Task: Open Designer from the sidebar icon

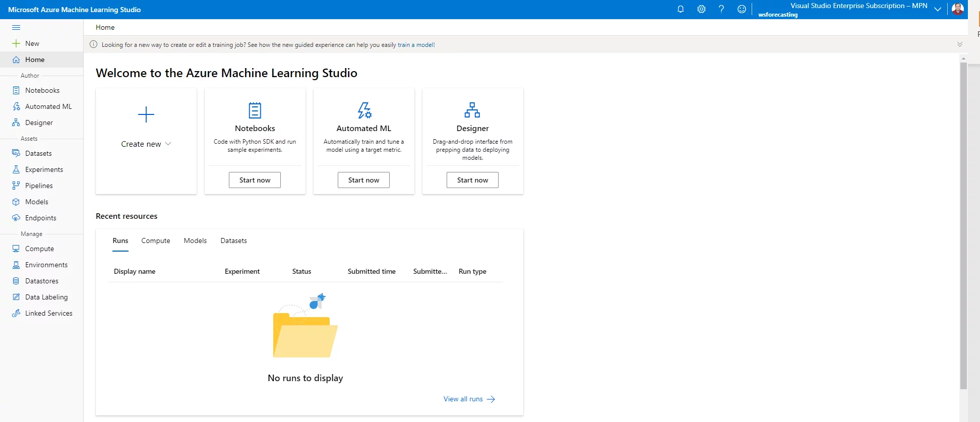Action: pyautogui.click(x=16, y=123)
